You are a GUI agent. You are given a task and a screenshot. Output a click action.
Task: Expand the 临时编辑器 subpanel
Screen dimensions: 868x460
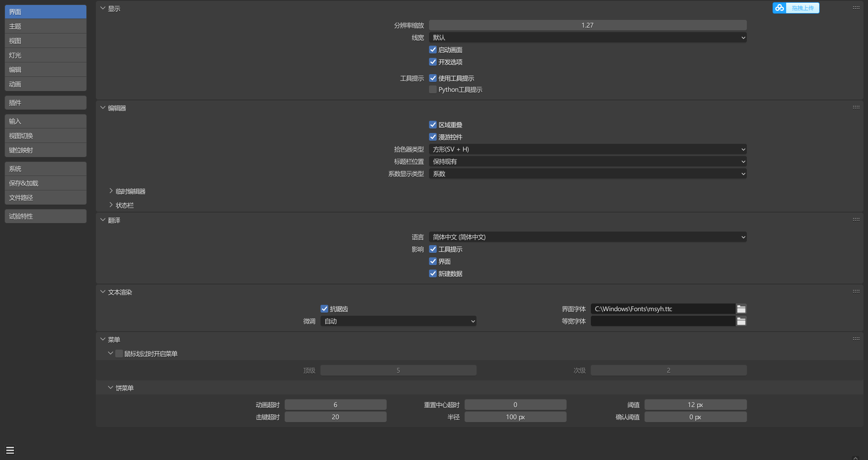[x=111, y=191]
